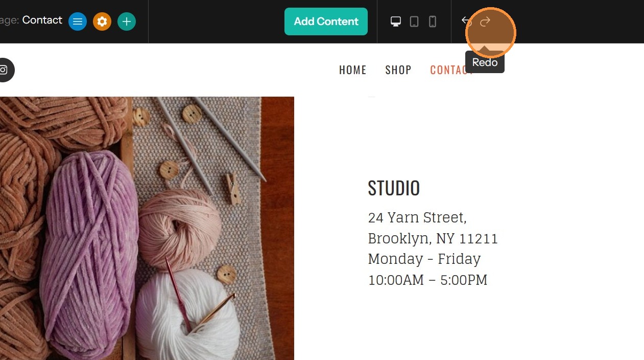Click the Redo arrow
This screenshot has width=644, height=360.
(485, 21)
